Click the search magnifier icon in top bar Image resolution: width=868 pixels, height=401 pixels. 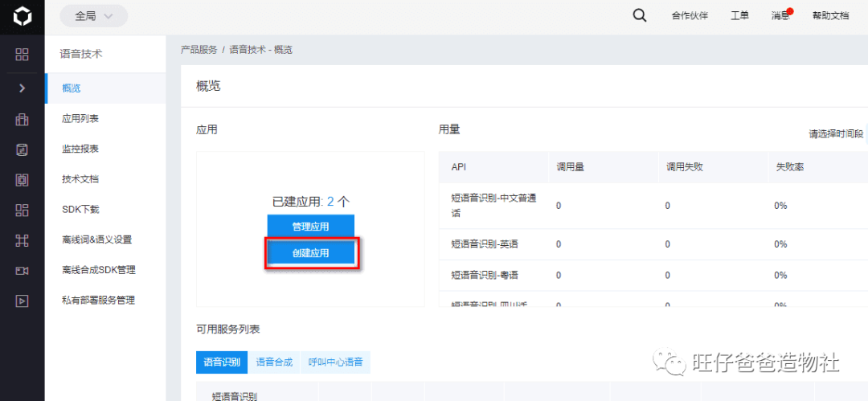pyautogui.click(x=640, y=16)
